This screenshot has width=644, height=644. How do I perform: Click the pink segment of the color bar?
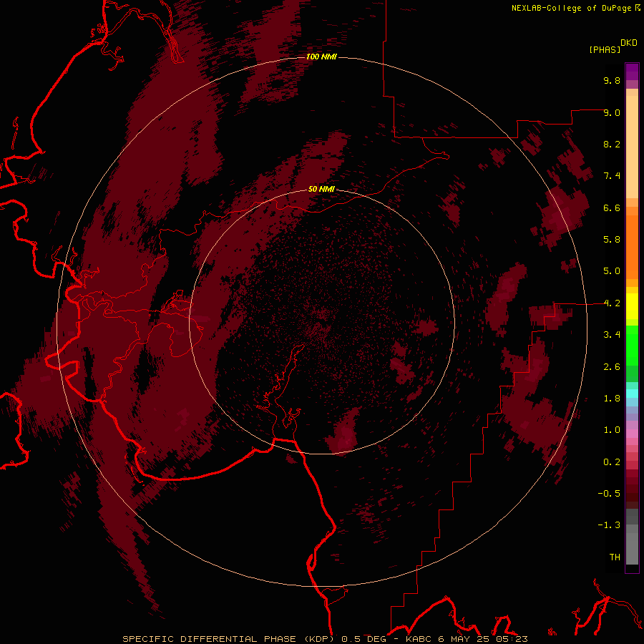pos(632,434)
